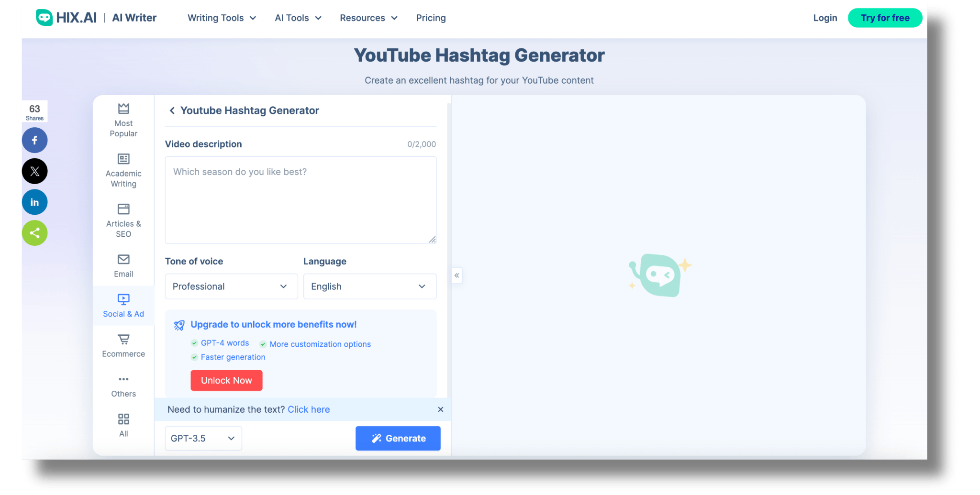Click 'Faster generation' benefit text

(x=233, y=357)
